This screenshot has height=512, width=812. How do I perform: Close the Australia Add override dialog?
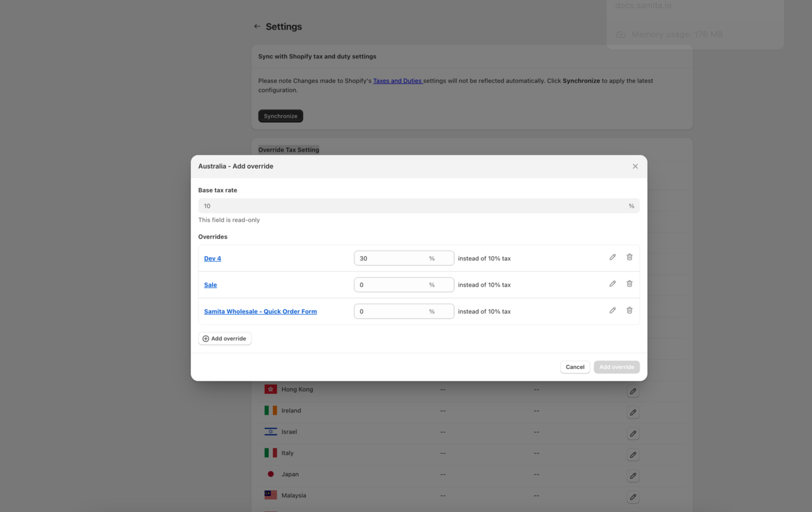[x=635, y=166]
